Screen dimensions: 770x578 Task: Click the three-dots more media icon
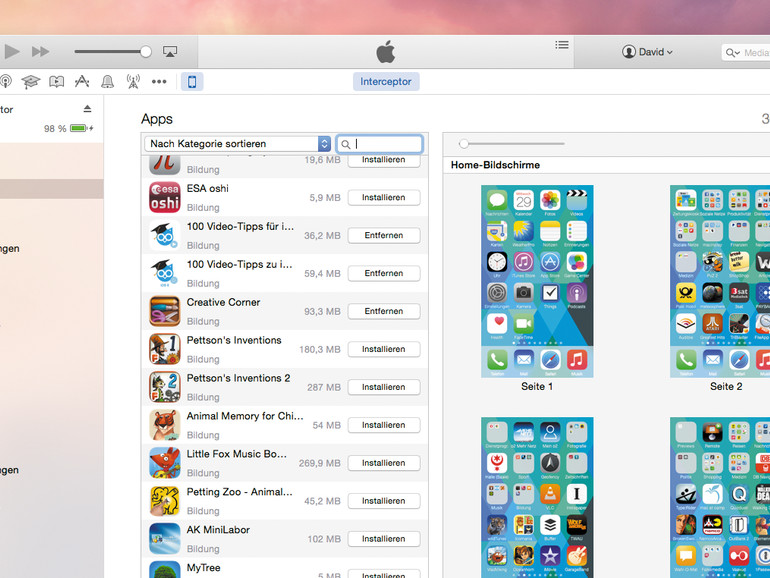[x=159, y=82]
